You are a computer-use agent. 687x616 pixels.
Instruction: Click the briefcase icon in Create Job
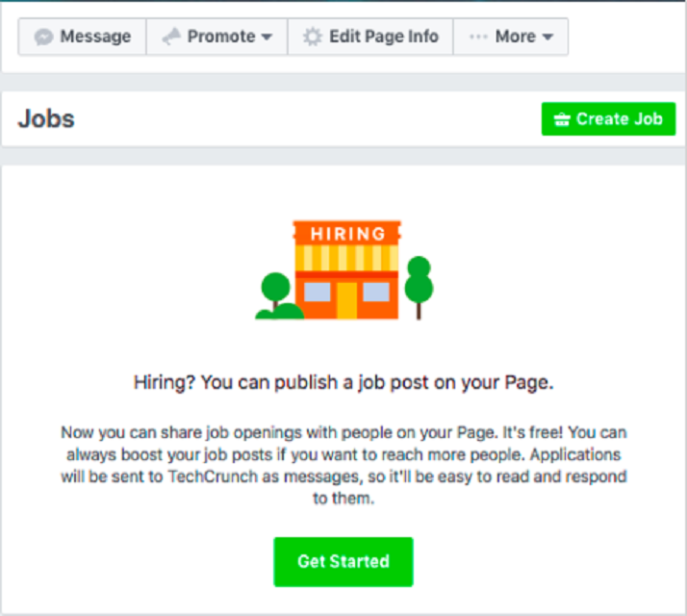[562, 119]
